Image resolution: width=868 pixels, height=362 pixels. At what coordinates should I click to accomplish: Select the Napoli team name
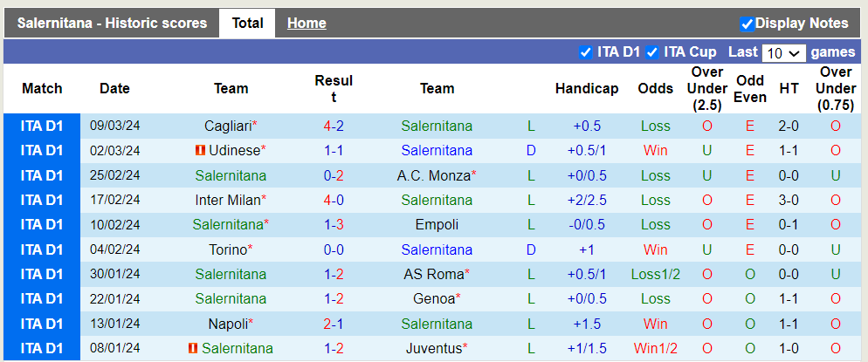[x=227, y=324]
